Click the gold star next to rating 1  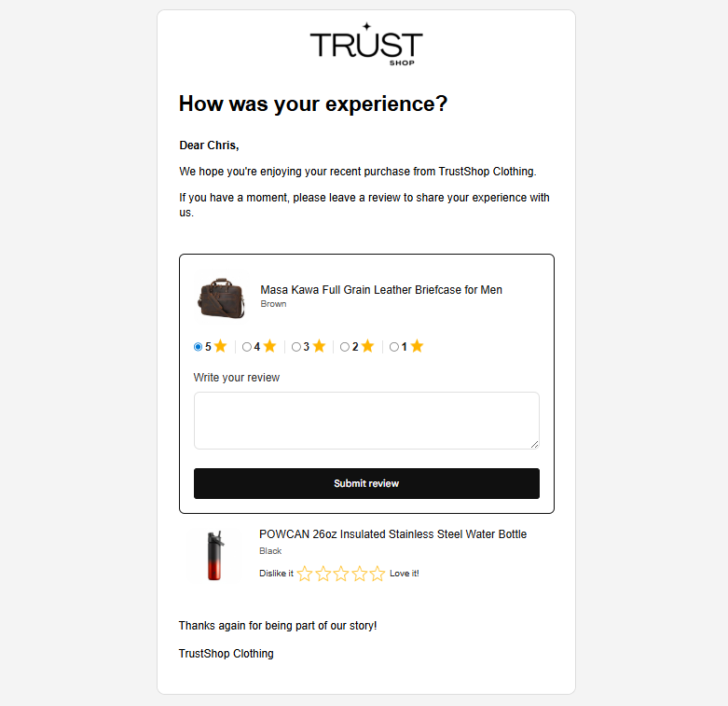417,346
